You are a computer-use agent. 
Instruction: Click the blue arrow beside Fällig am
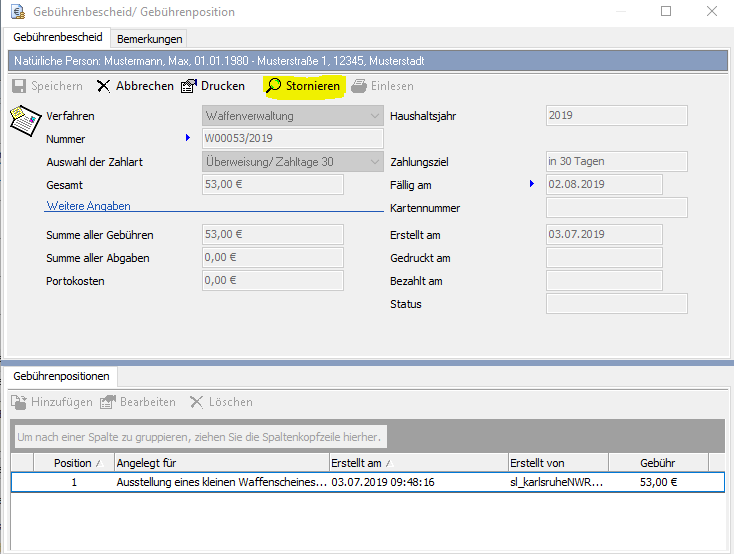[x=532, y=184]
